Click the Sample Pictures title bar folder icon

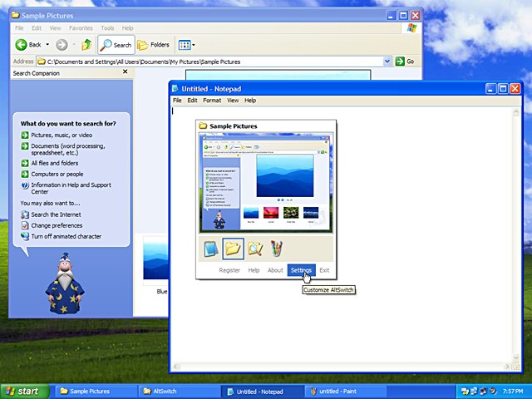pos(15,15)
